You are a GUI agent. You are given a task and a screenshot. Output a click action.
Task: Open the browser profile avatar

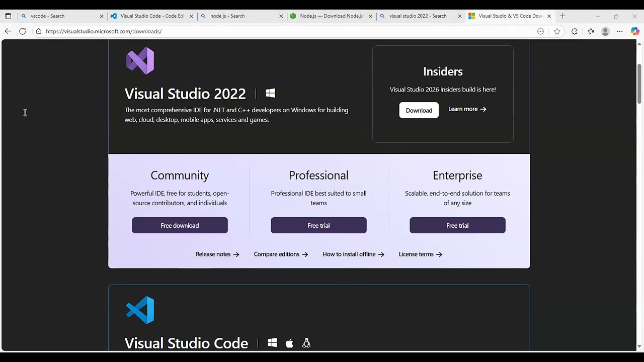coord(605,31)
